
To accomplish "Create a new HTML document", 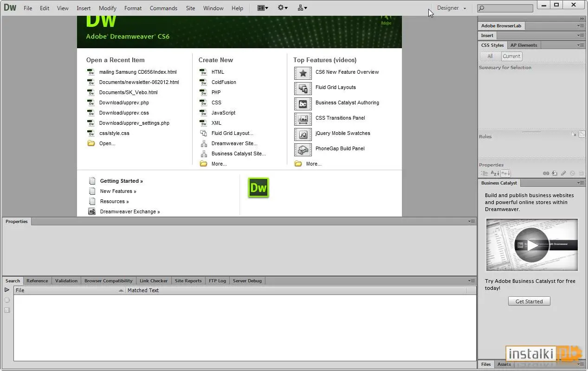I will pos(218,72).
